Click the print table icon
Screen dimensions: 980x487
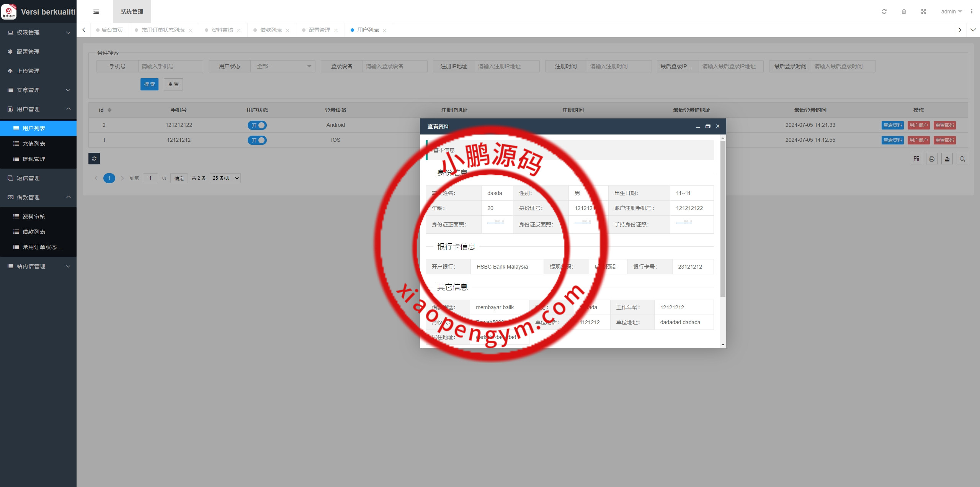point(932,159)
